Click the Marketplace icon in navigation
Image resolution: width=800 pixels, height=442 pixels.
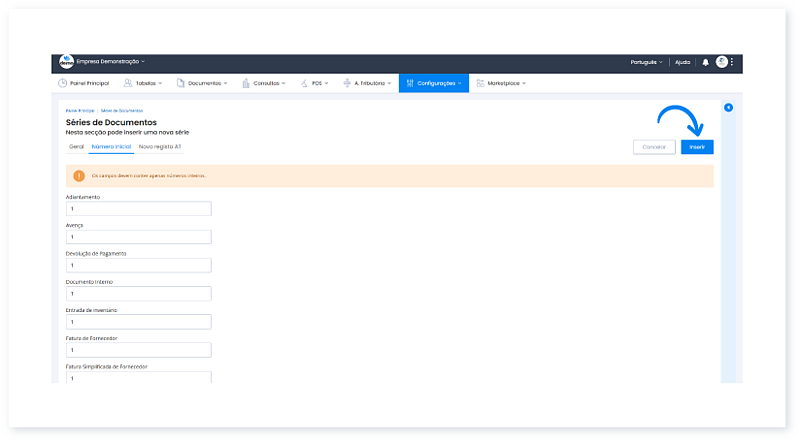point(480,83)
